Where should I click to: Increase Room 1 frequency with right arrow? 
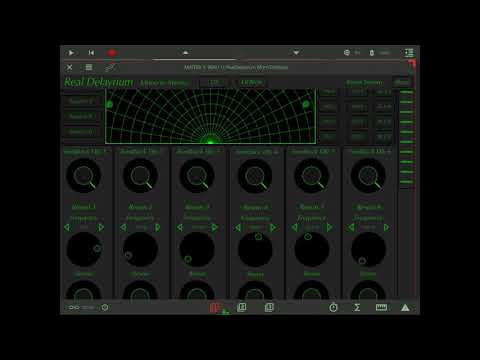(x=101, y=228)
